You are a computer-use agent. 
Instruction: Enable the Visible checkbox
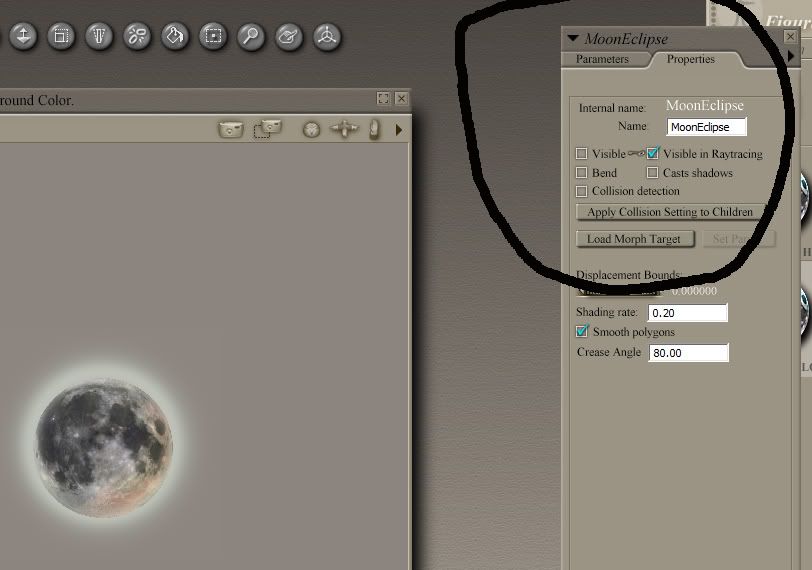(x=582, y=154)
